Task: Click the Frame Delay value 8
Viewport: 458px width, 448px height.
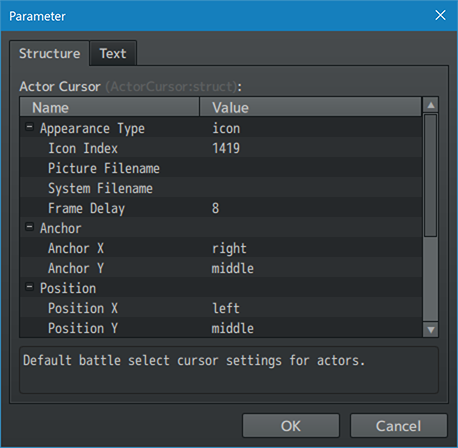Action: click(216, 208)
